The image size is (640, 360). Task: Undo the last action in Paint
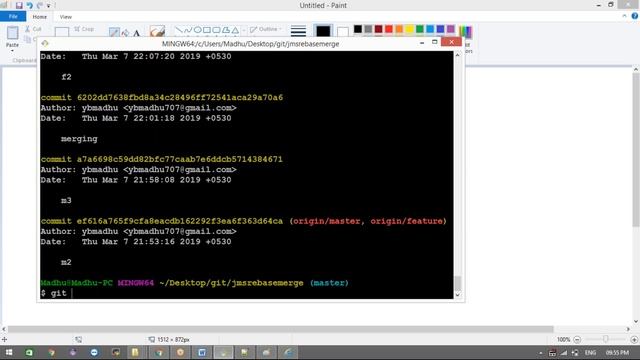pos(29,5)
